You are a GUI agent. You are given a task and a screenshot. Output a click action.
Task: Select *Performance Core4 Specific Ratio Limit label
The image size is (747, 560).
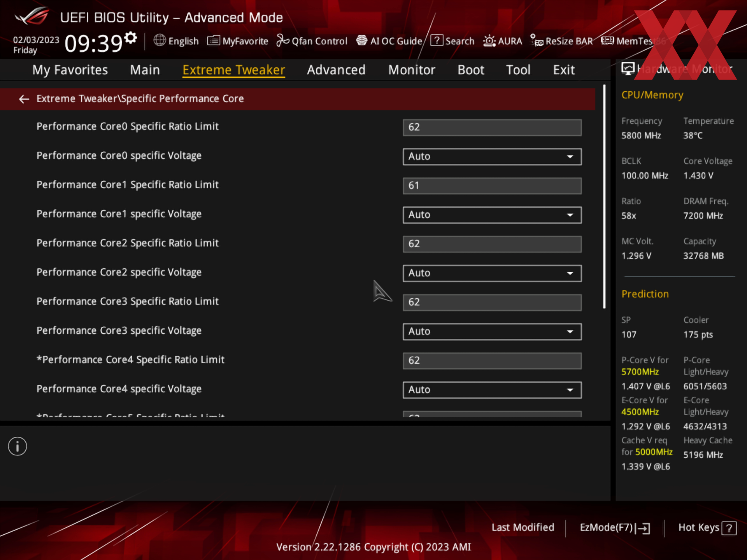[131, 360]
